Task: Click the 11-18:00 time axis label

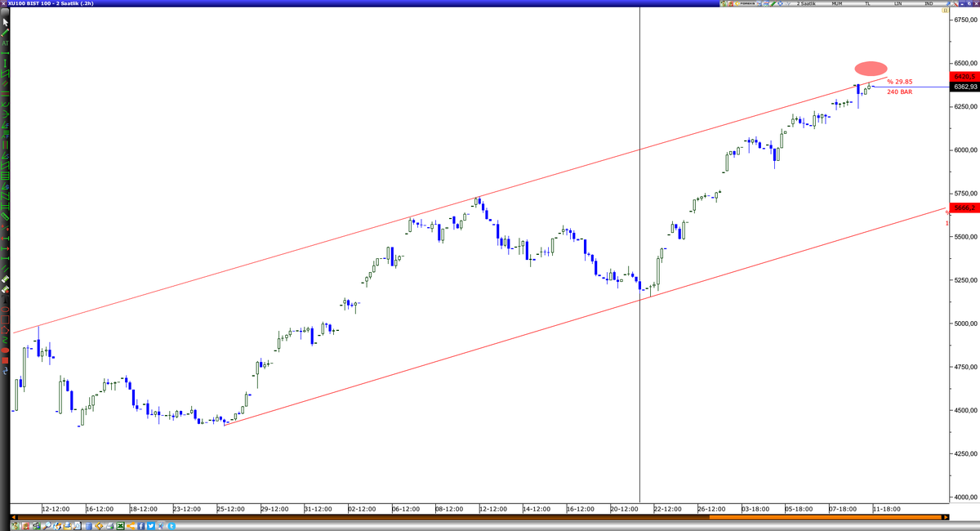Action: [x=886, y=509]
